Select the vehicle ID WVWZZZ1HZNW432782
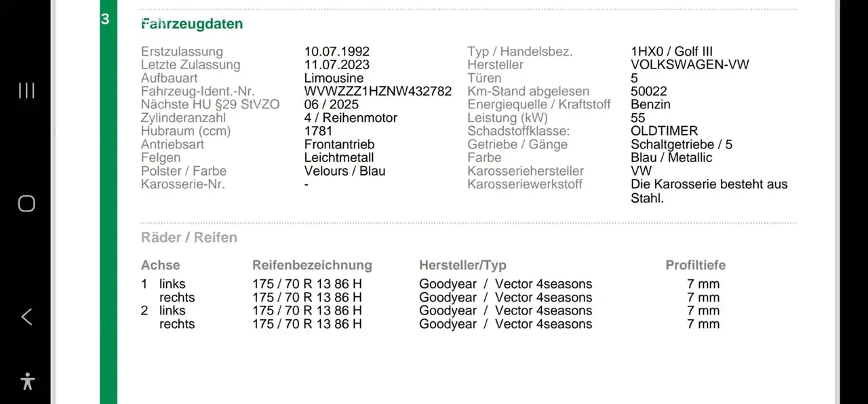The height and width of the screenshot is (404, 868). [x=378, y=92]
